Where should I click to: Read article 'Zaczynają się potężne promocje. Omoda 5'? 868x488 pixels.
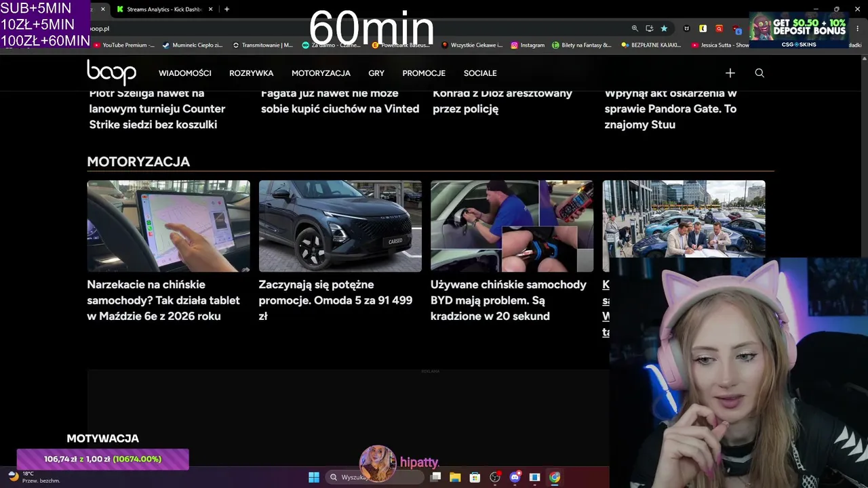(x=336, y=300)
